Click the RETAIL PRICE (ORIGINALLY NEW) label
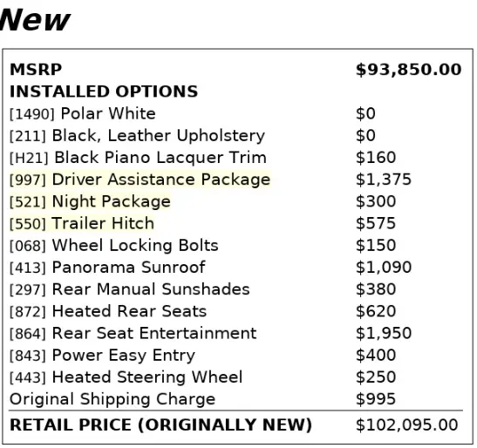The image size is (477, 448). coord(161,424)
